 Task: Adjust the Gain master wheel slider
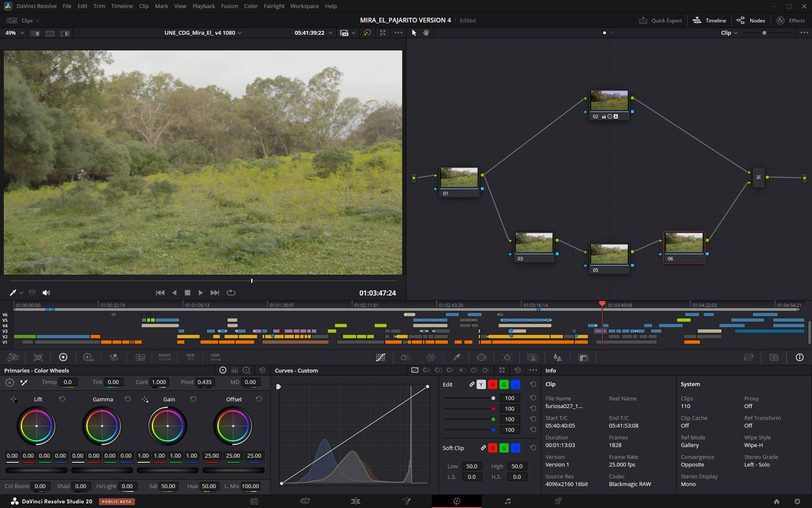167,470
